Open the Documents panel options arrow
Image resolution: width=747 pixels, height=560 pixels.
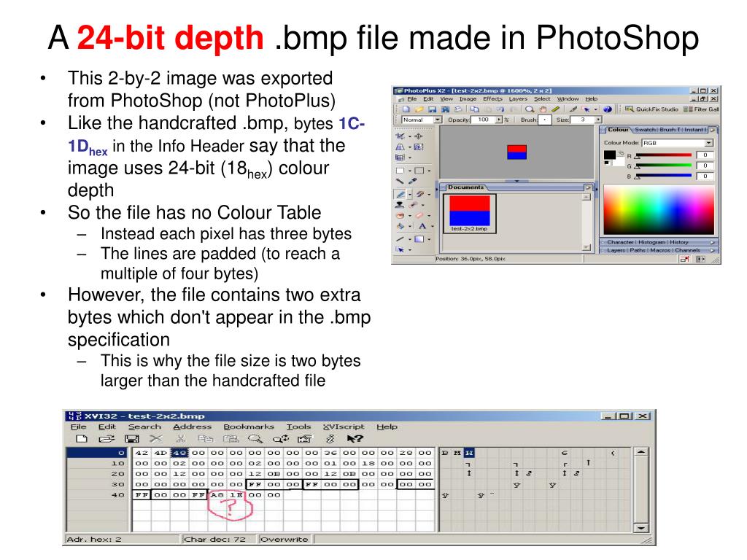coord(588,187)
